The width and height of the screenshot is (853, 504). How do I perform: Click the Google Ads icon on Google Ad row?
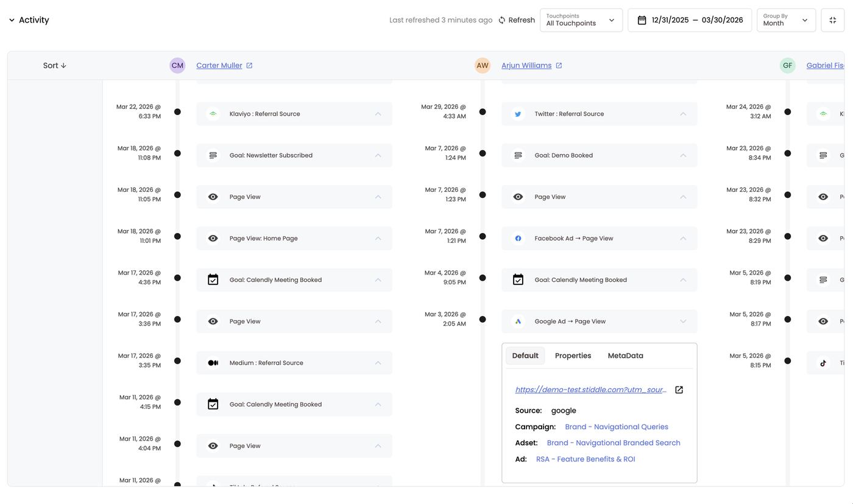pyautogui.click(x=518, y=321)
